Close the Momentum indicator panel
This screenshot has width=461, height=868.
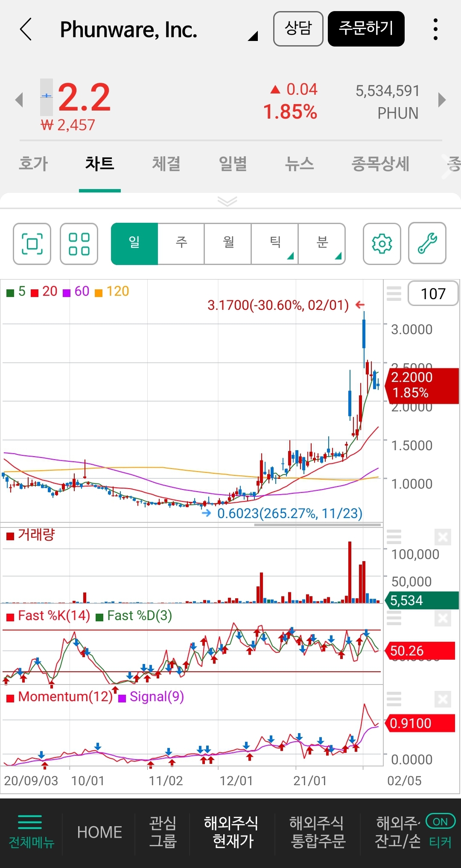443,699
